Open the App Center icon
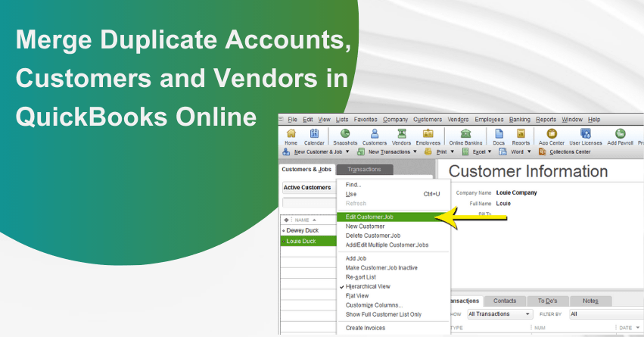Screen dimensions: 644x337 552,137
